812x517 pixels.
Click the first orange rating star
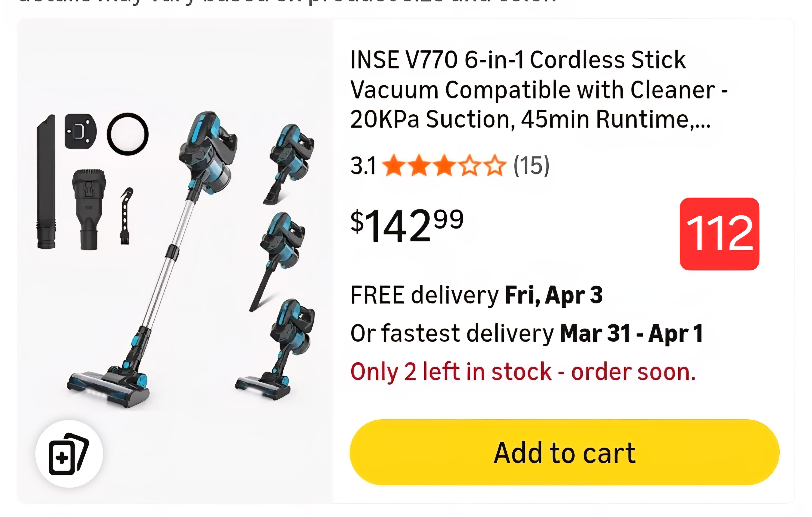(393, 166)
